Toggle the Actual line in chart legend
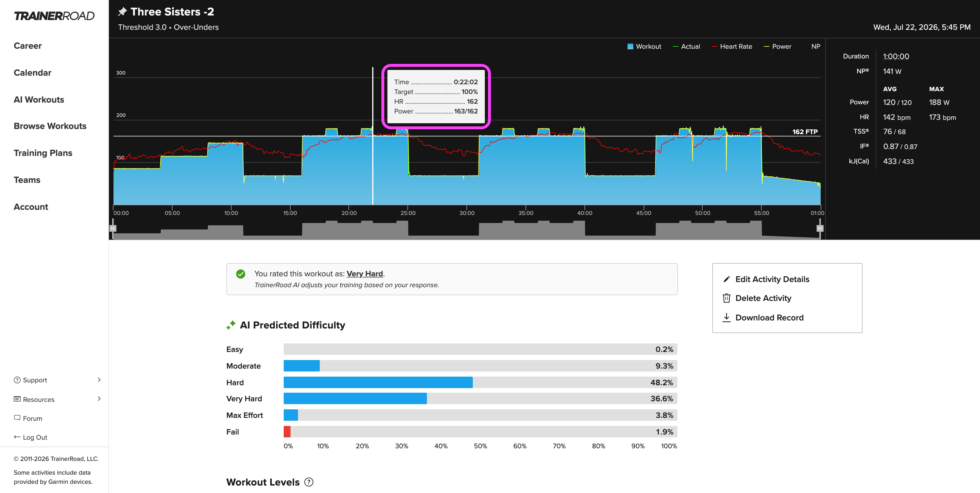 pyautogui.click(x=686, y=46)
